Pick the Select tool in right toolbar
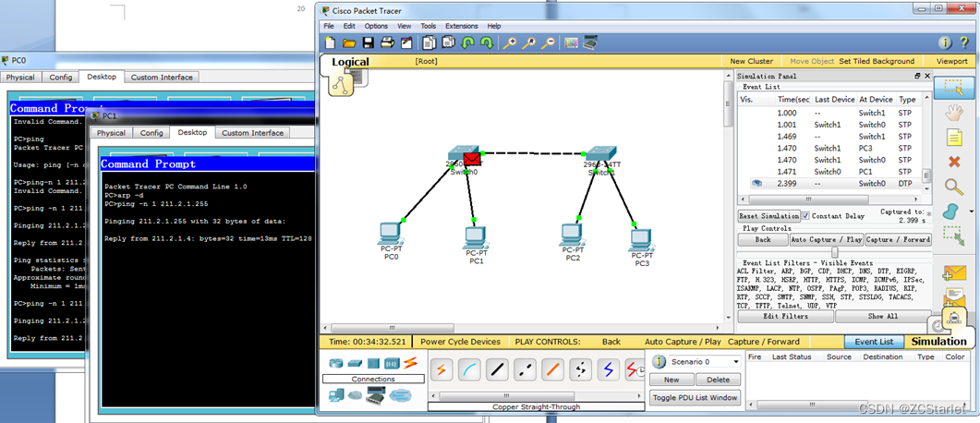This screenshot has height=423, width=980. [954, 89]
